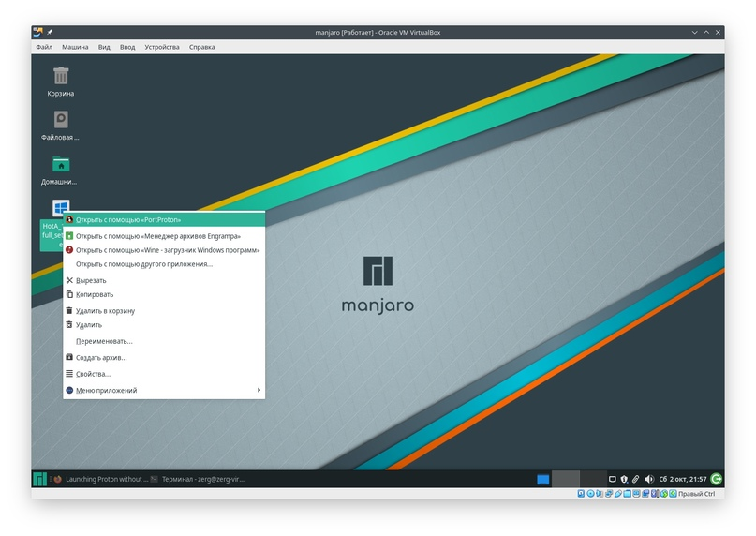Click the VirtualBox icon in the title bar
Screen dimensions: 756x536
tap(37, 32)
